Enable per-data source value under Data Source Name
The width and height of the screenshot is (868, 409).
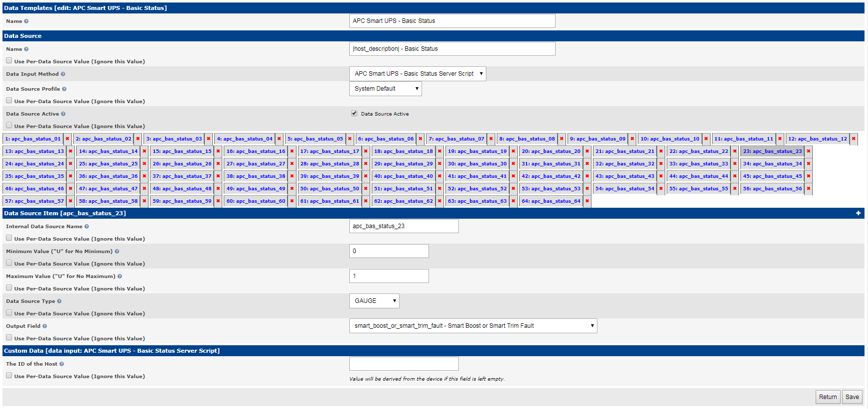tap(9, 61)
